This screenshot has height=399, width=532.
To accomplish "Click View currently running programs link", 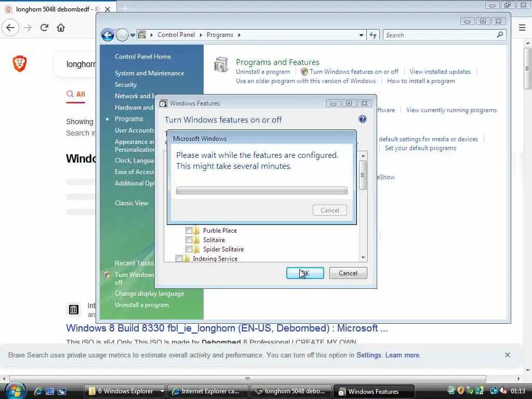I will coord(451,110).
